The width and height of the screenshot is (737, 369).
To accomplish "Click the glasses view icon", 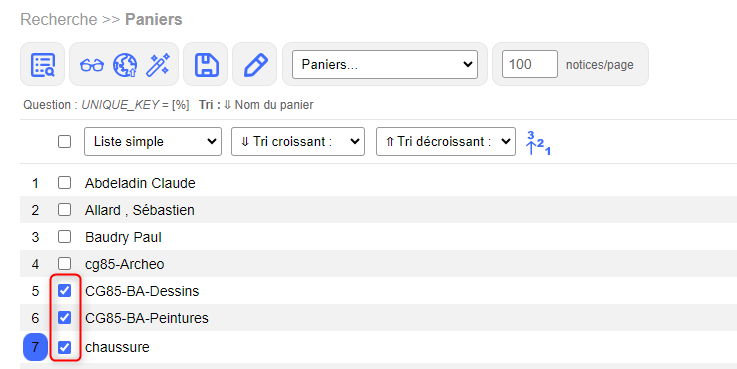I will point(92,64).
